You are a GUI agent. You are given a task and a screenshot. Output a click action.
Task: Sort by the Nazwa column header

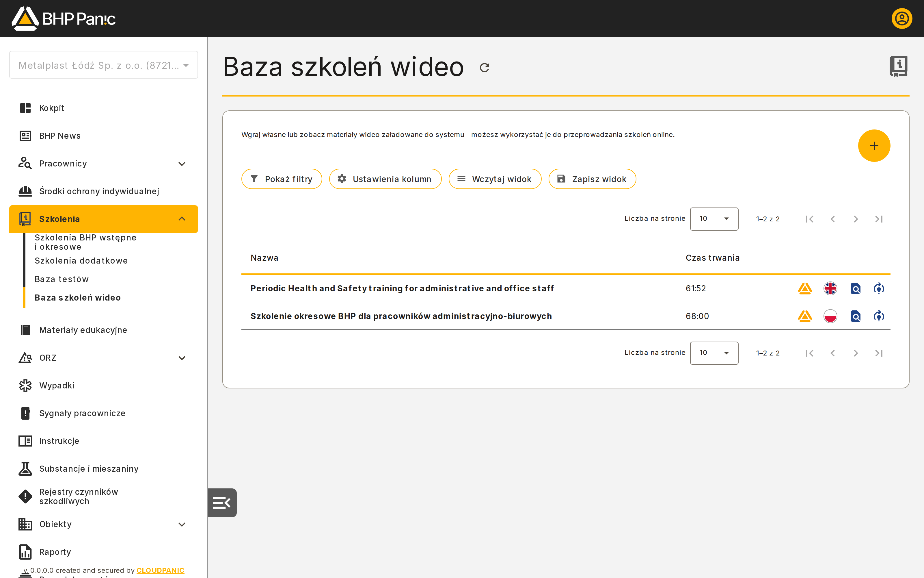tap(264, 258)
